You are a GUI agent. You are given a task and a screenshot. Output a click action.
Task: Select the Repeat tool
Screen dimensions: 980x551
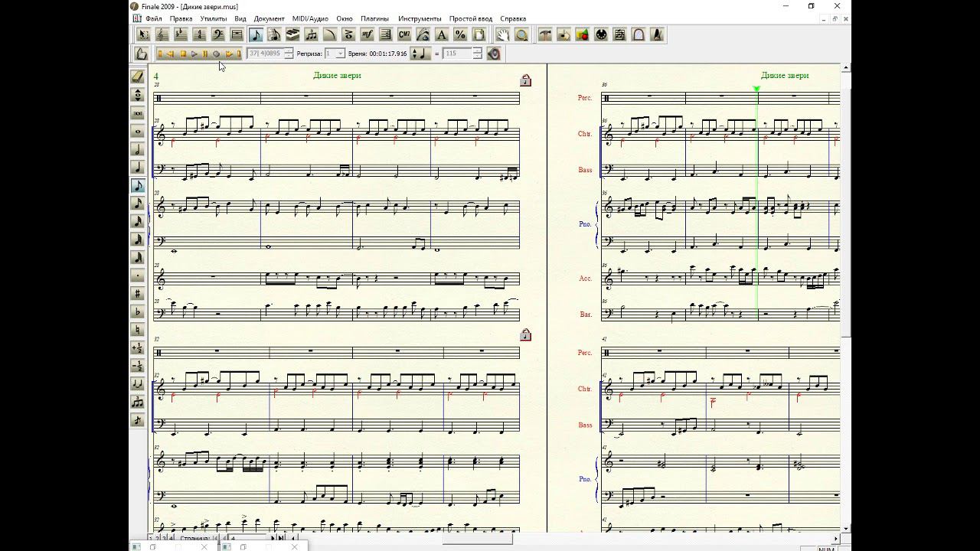click(386, 34)
